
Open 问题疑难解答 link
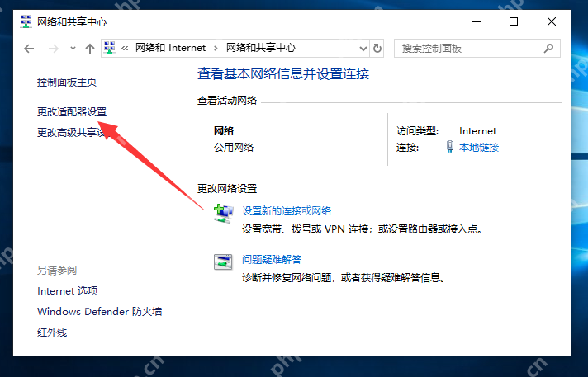point(272,259)
